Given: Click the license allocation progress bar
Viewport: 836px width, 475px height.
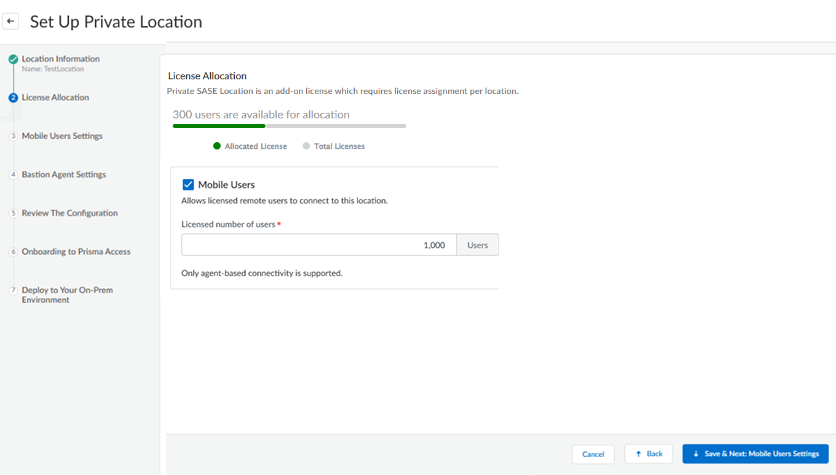Looking at the screenshot, I should pyautogui.click(x=289, y=127).
